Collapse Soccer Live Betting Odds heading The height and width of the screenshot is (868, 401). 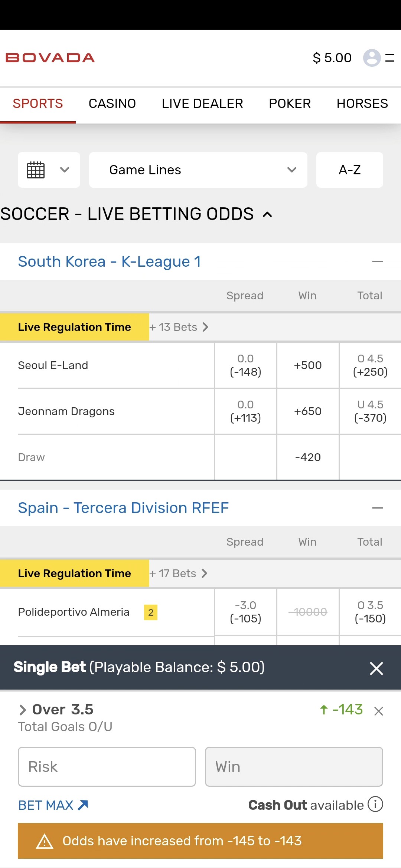pos(267,214)
